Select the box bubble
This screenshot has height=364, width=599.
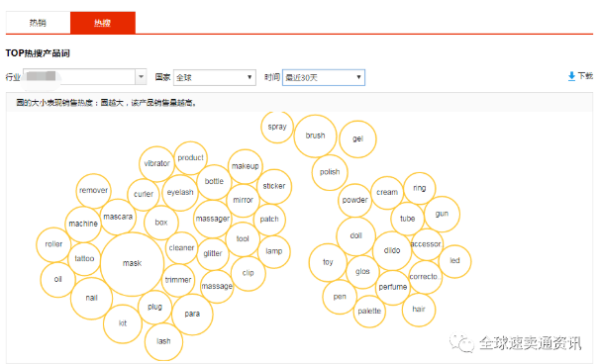(x=161, y=223)
